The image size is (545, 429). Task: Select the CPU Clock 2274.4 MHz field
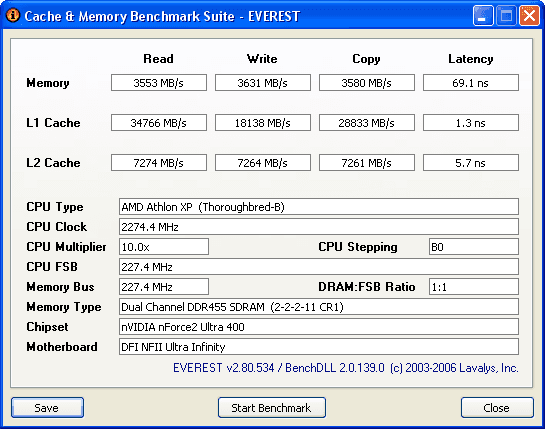(319, 227)
